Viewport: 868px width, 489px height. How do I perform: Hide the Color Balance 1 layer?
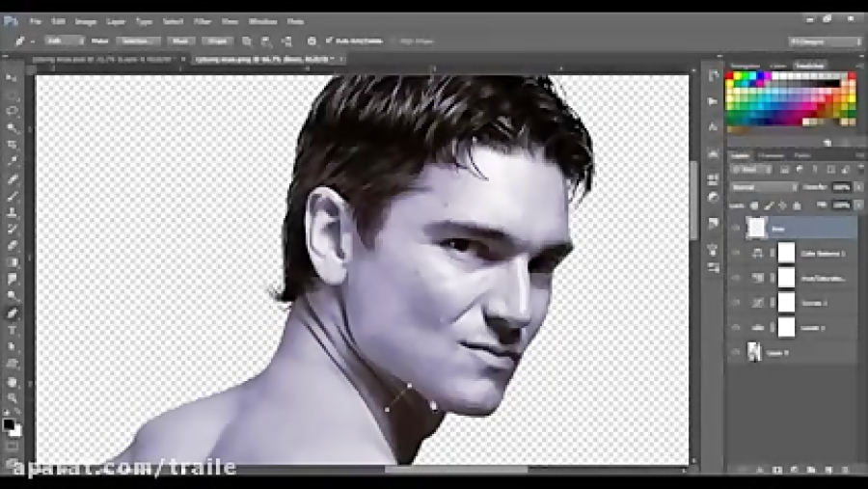(736, 253)
